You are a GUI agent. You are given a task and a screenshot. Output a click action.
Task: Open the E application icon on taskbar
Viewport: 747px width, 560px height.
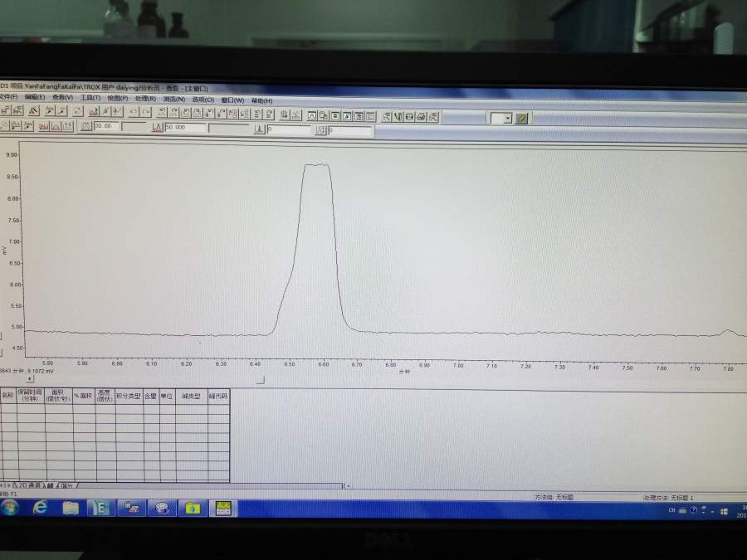[x=100, y=509]
